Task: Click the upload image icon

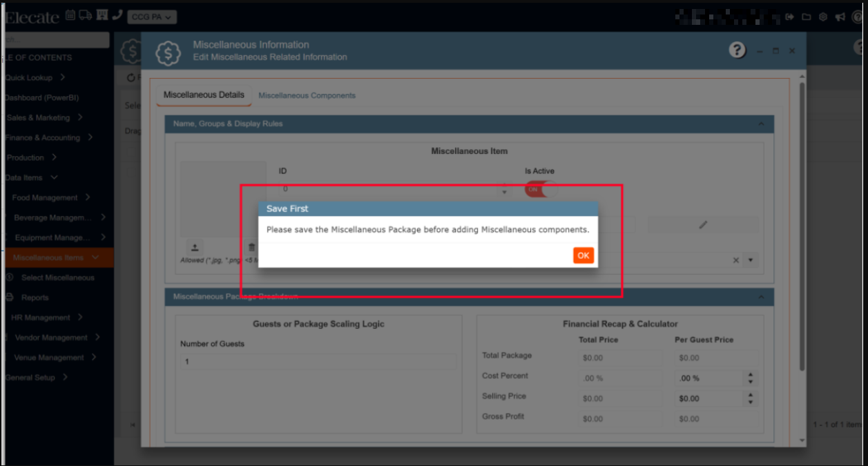Action: point(195,247)
